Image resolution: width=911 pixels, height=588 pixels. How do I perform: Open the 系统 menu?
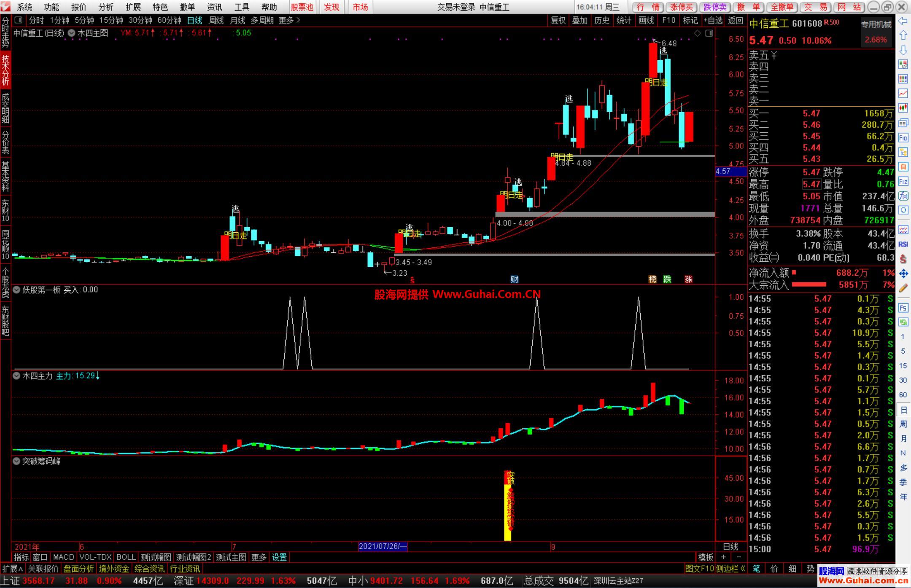click(24, 7)
